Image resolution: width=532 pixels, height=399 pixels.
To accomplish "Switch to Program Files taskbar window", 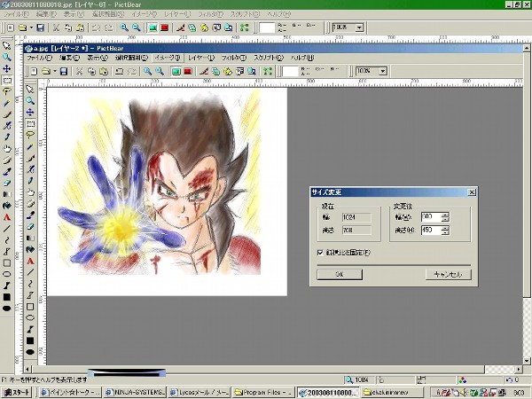I will [265, 391].
